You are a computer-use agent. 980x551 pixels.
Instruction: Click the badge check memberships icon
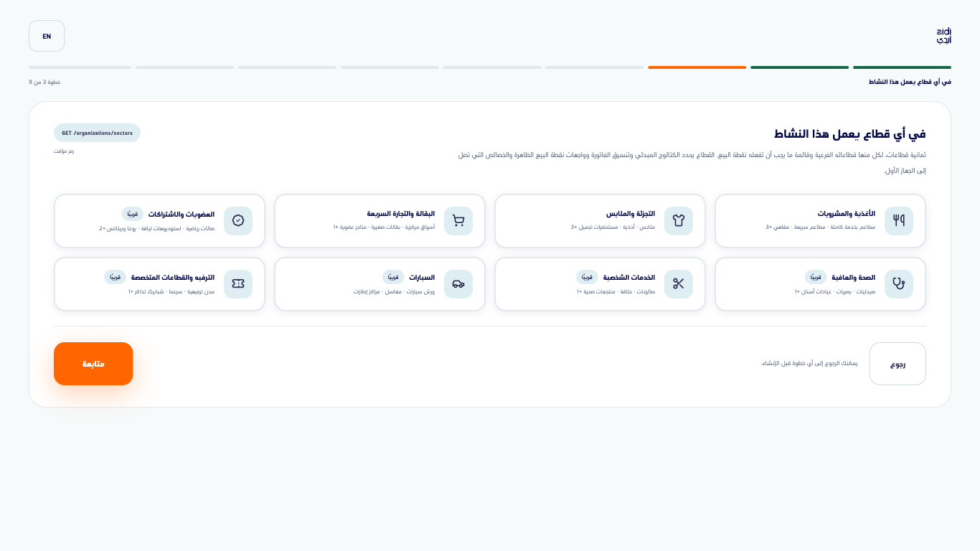[237, 221]
